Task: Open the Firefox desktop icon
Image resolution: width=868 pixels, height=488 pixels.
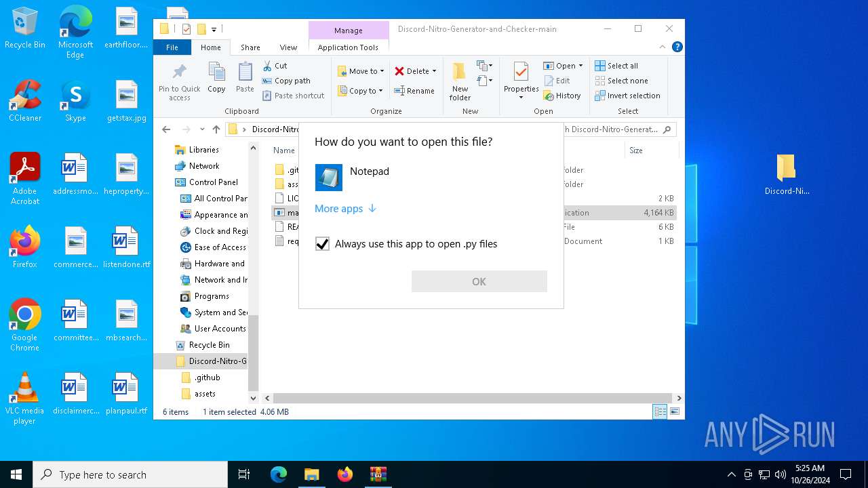Action: pyautogui.click(x=25, y=247)
